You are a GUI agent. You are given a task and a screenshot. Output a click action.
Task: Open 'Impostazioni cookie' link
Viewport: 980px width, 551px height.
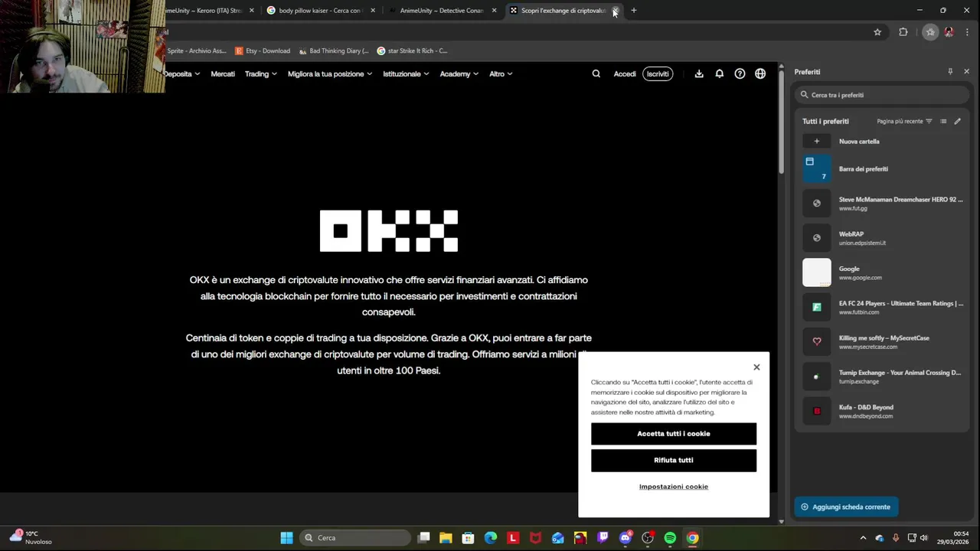point(674,487)
